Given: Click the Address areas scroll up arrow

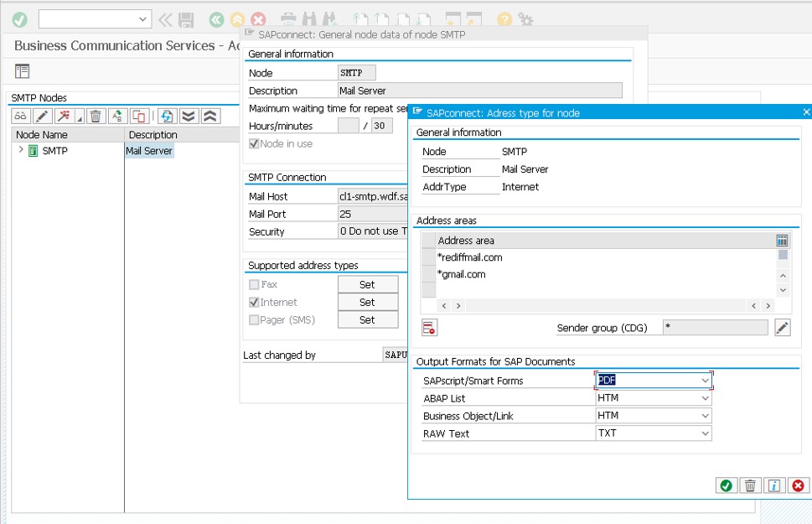Looking at the screenshot, I should click(x=783, y=276).
